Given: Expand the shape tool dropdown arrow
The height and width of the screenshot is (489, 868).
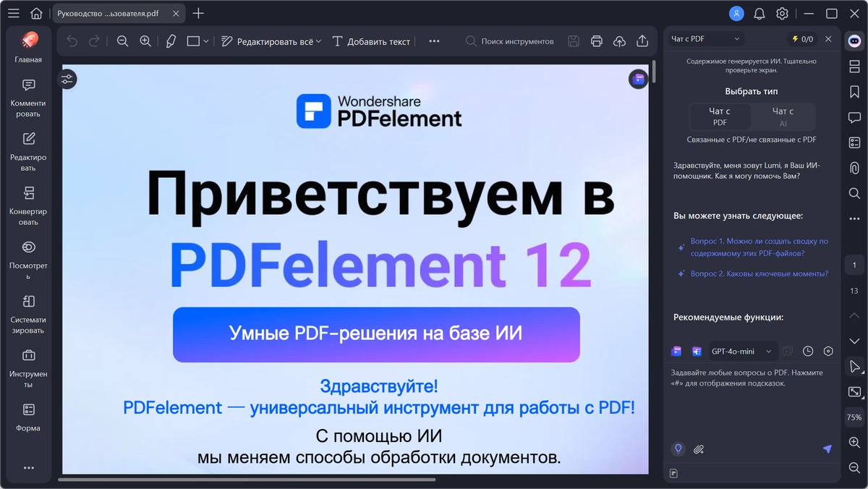Looking at the screenshot, I should pyautogui.click(x=206, y=41).
